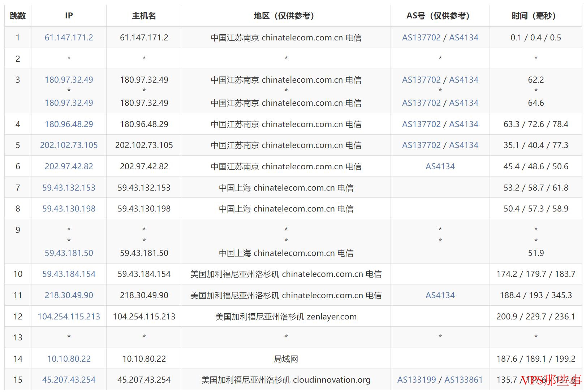
Task: Click hop number 9
Action: click(18, 230)
